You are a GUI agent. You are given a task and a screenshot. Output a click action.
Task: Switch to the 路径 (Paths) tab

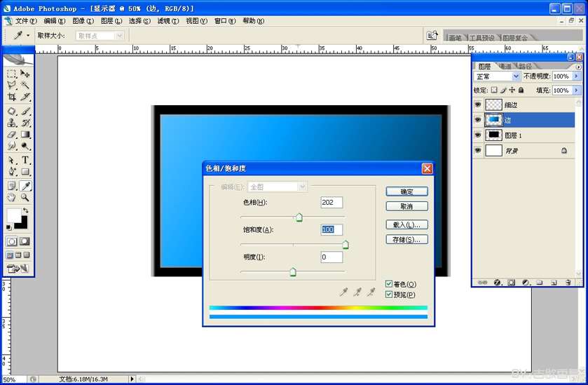point(526,67)
